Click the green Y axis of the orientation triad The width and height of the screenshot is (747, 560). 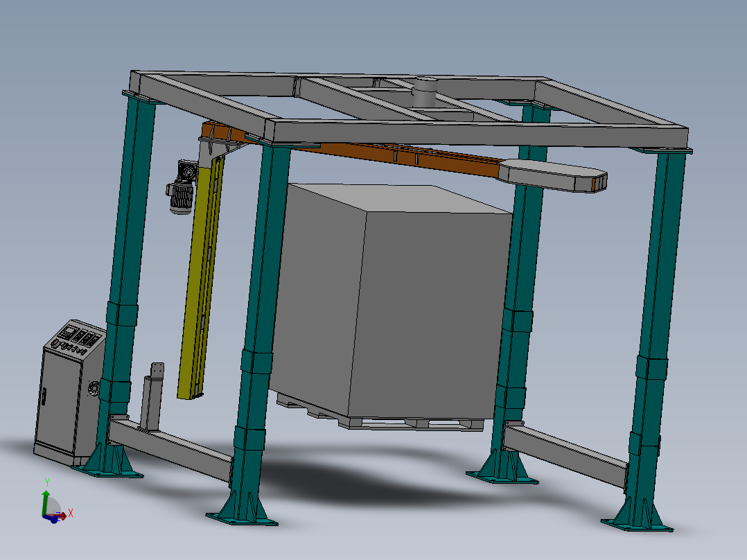coord(45,503)
